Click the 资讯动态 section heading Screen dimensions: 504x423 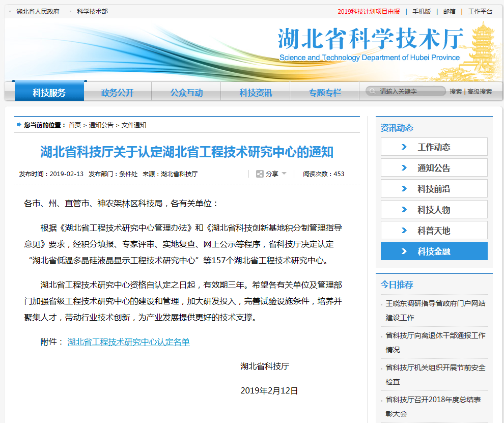click(397, 128)
